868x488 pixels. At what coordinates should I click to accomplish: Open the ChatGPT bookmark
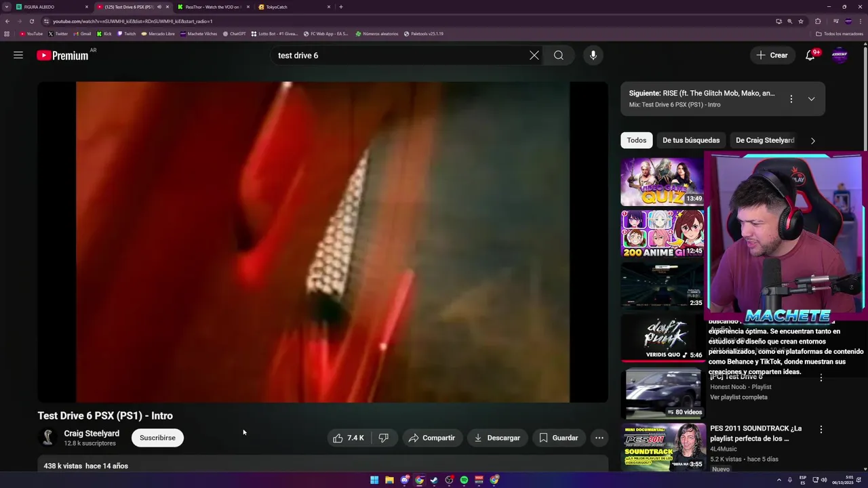235,33
